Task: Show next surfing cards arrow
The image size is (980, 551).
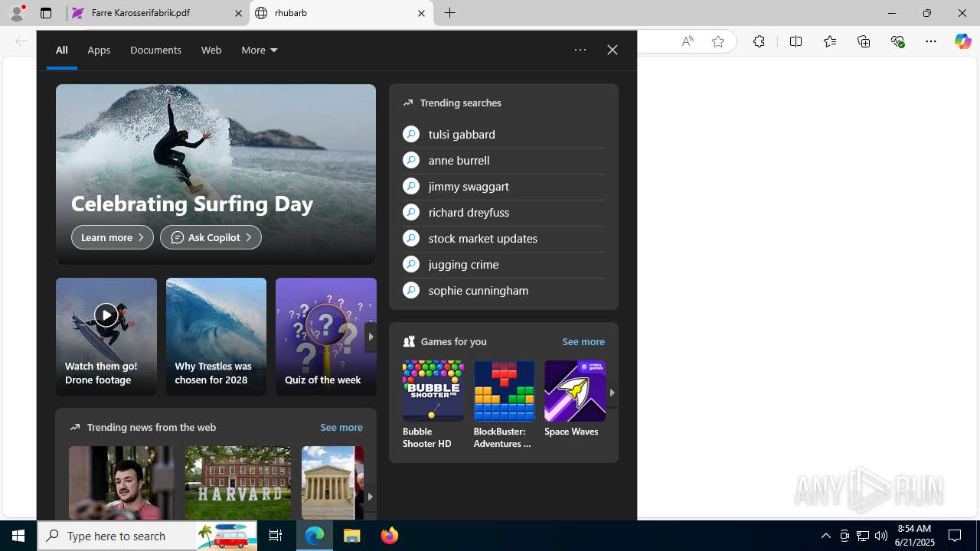Action: click(x=371, y=337)
